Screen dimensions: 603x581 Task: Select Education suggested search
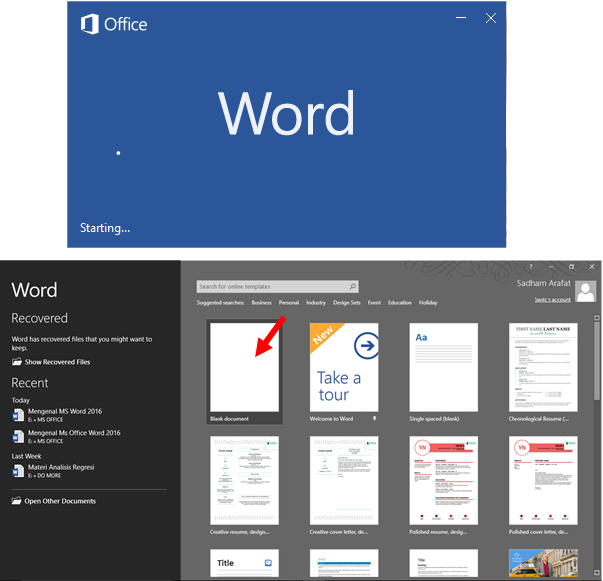400,303
